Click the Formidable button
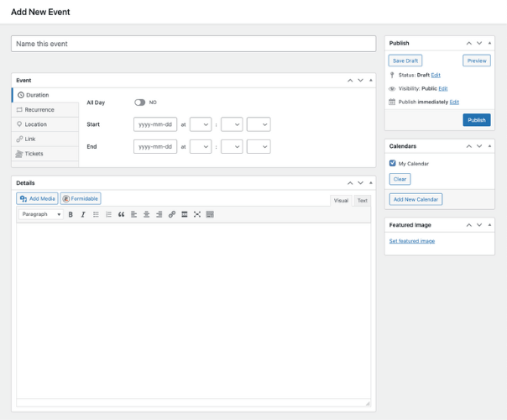 (81, 199)
